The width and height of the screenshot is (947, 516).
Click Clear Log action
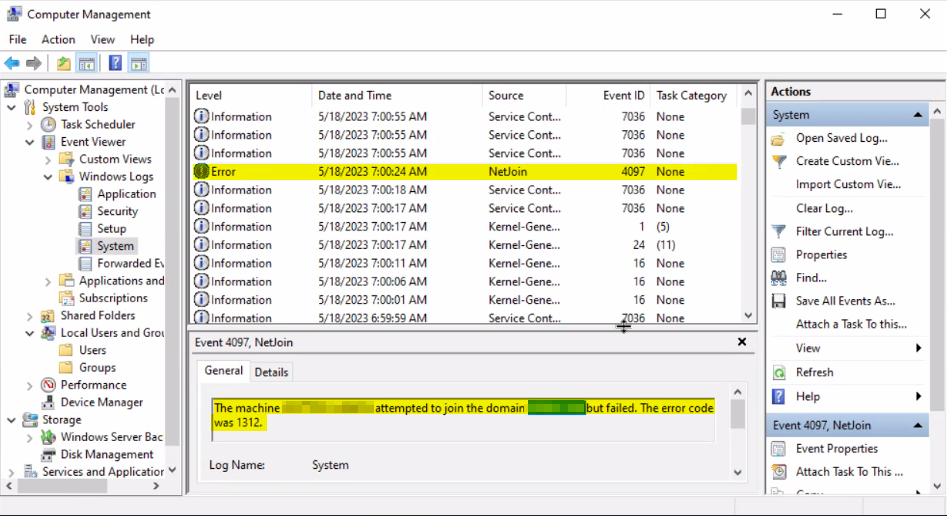pyautogui.click(x=824, y=208)
